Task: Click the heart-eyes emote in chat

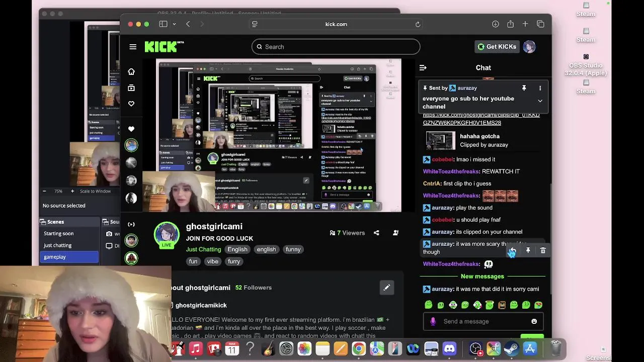Action: click(538, 305)
